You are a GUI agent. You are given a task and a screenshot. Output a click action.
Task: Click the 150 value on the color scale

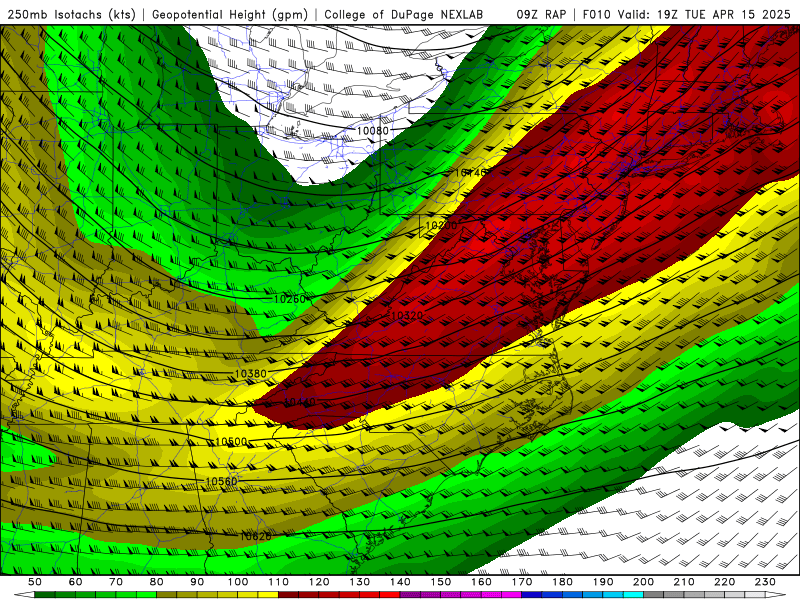click(x=440, y=582)
